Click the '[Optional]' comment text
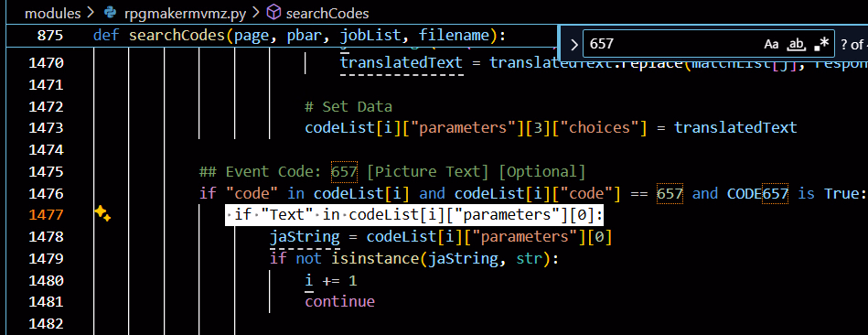Viewport: 868px width, 335px height. [541, 172]
